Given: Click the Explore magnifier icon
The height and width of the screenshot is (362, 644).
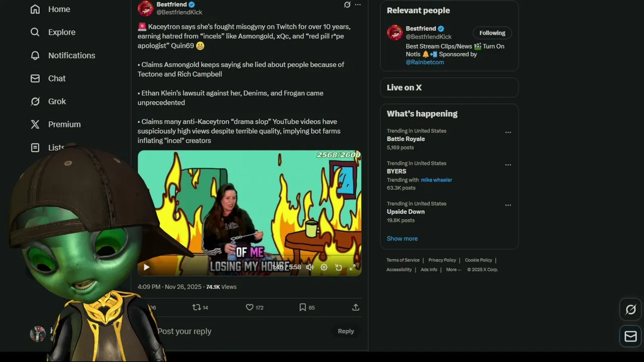Looking at the screenshot, I should point(35,32).
